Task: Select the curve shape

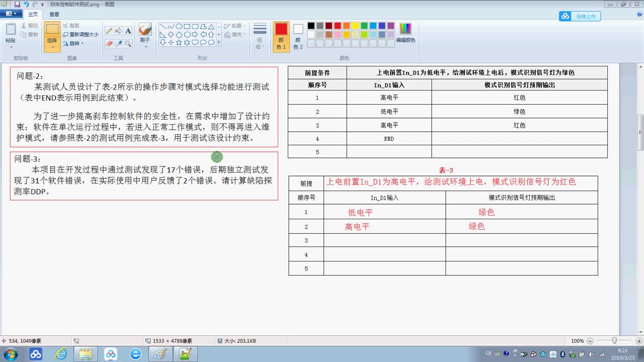Action: coord(171,26)
